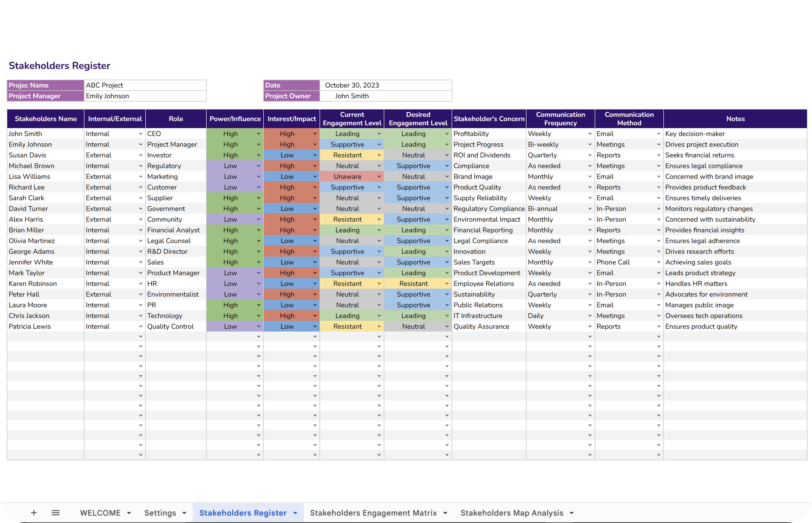This screenshot has height=523, width=812.
Task: Open Stakeholders Register tab options arrow
Action: click(295, 513)
